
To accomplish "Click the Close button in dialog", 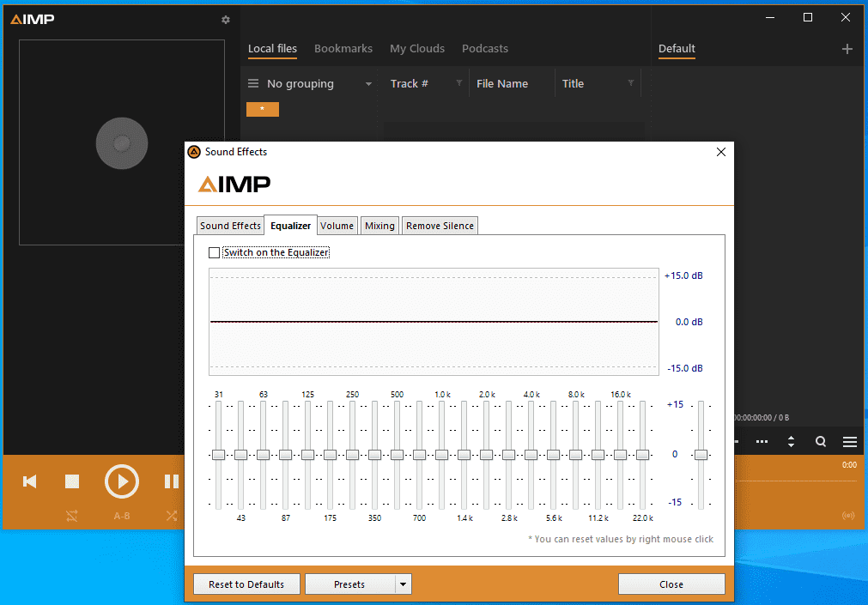I will coord(671,584).
